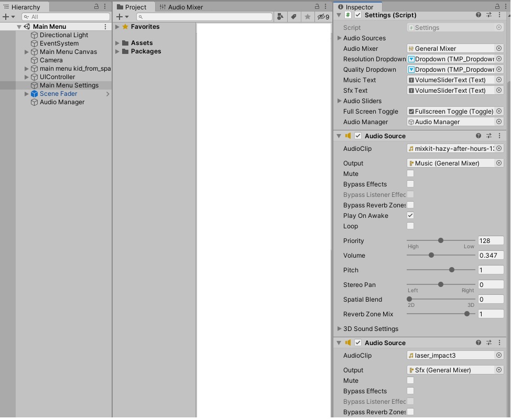Expand the Favorites folder
Screen dimensions: 511x420
(117, 27)
